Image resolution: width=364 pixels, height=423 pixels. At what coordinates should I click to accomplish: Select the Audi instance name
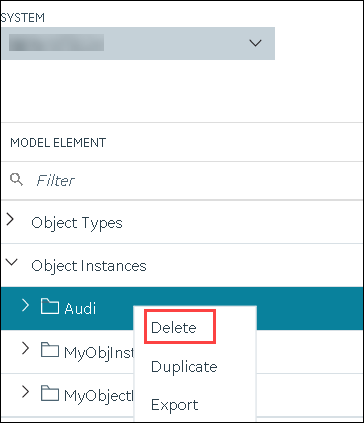click(80, 308)
